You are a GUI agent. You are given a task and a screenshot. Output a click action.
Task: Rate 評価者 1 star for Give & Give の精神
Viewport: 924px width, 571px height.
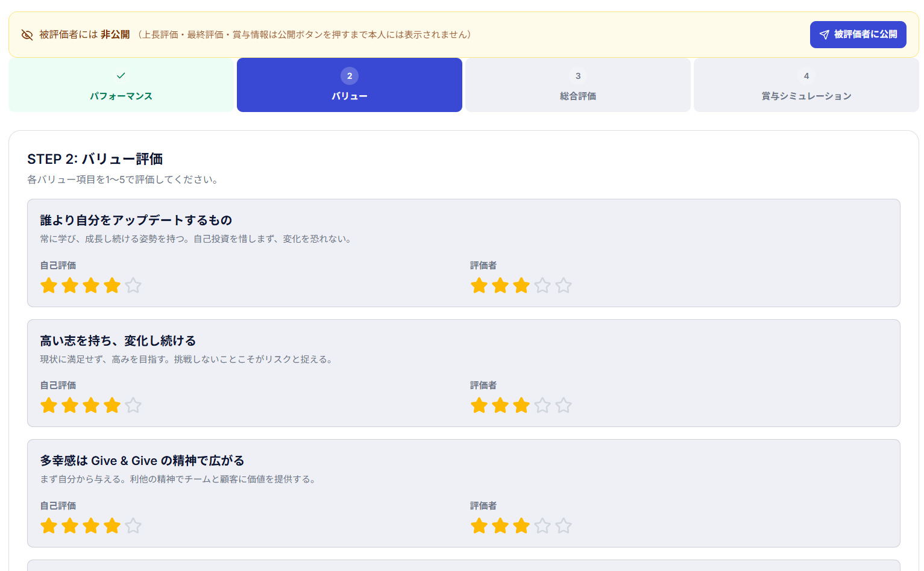(x=479, y=526)
